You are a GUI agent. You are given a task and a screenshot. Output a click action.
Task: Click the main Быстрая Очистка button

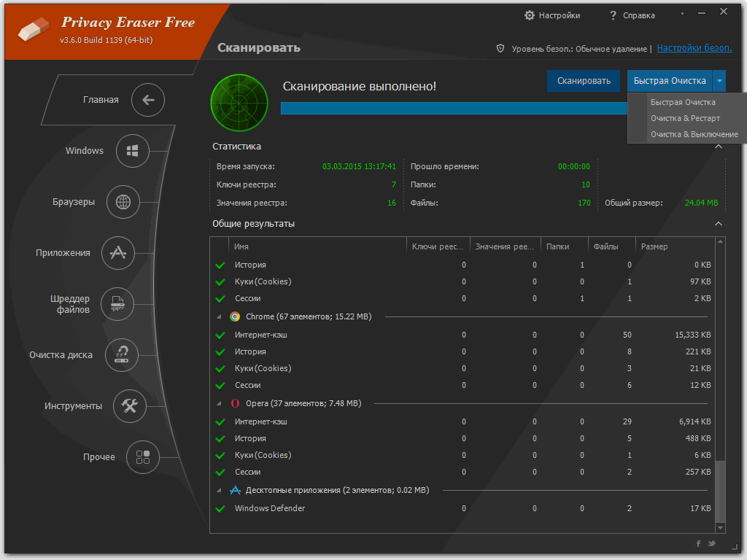(670, 81)
